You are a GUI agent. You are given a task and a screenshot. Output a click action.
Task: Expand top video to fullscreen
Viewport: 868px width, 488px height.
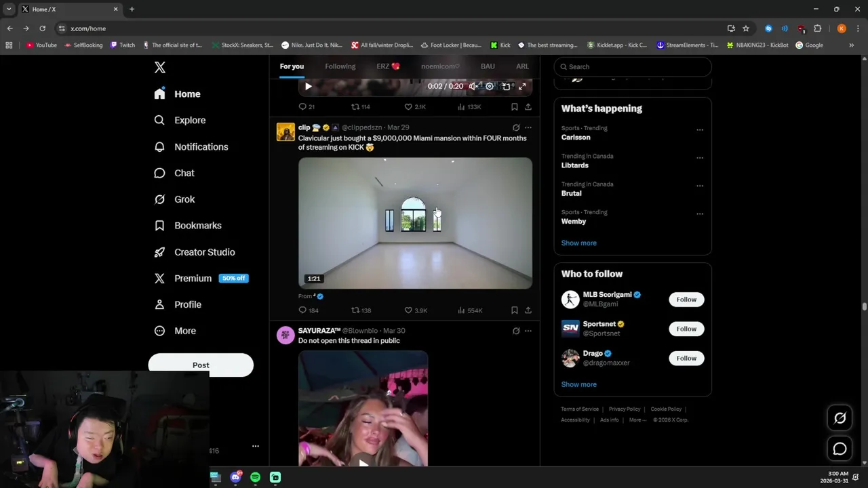522,86
